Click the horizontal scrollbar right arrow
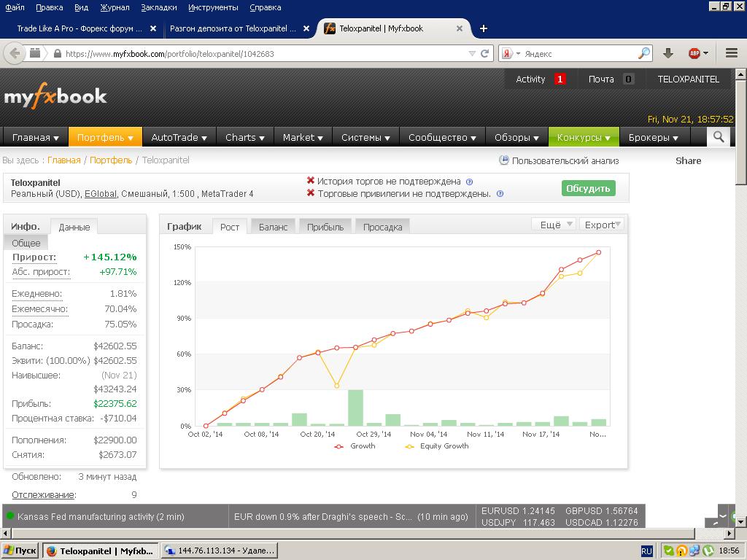Image resolution: width=747 pixels, height=560 pixels. coord(729,533)
